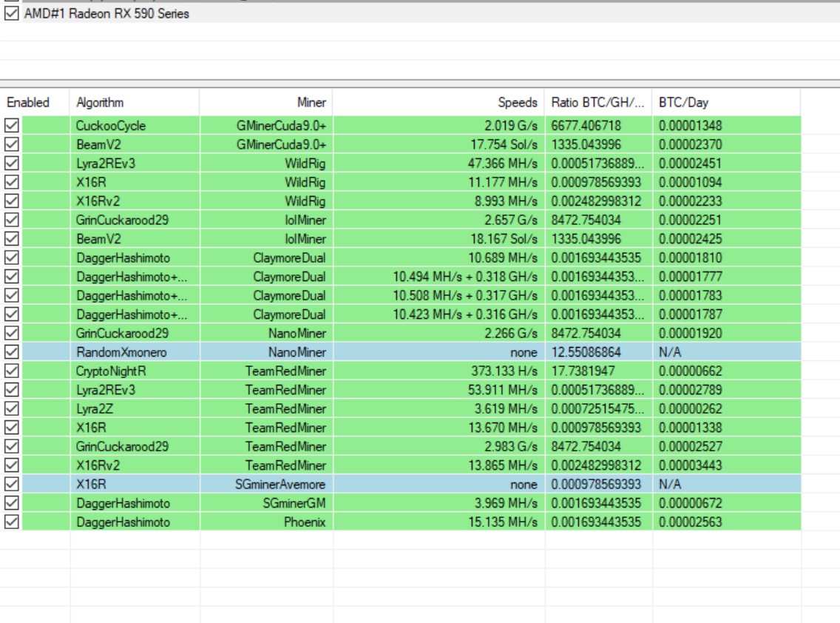Image resolution: width=840 pixels, height=623 pixels.
Task: Toggle the CuckooCycle GMinerCuda9.0+ checkbox
Action: (11, 126)
